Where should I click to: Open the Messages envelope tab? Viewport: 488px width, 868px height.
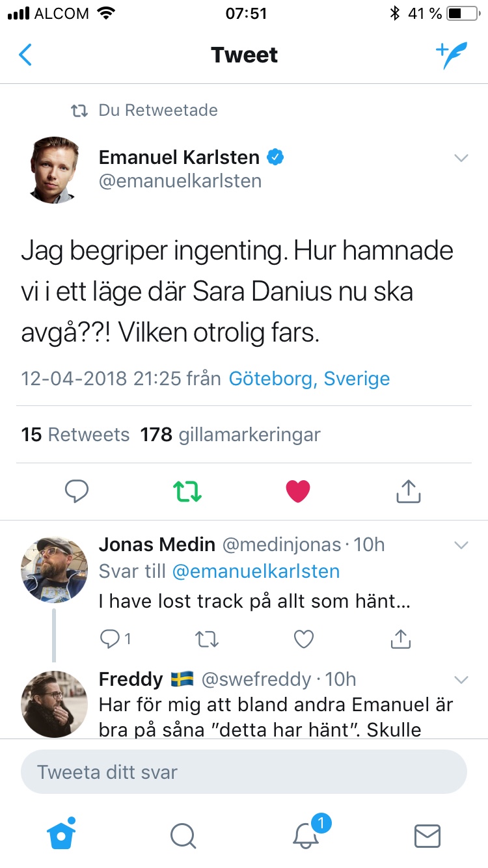pos(427,835)
